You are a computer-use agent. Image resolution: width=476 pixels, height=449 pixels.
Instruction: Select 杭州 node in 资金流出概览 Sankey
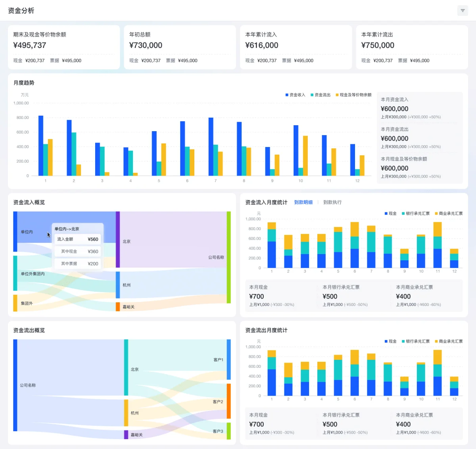pos(126,413)
